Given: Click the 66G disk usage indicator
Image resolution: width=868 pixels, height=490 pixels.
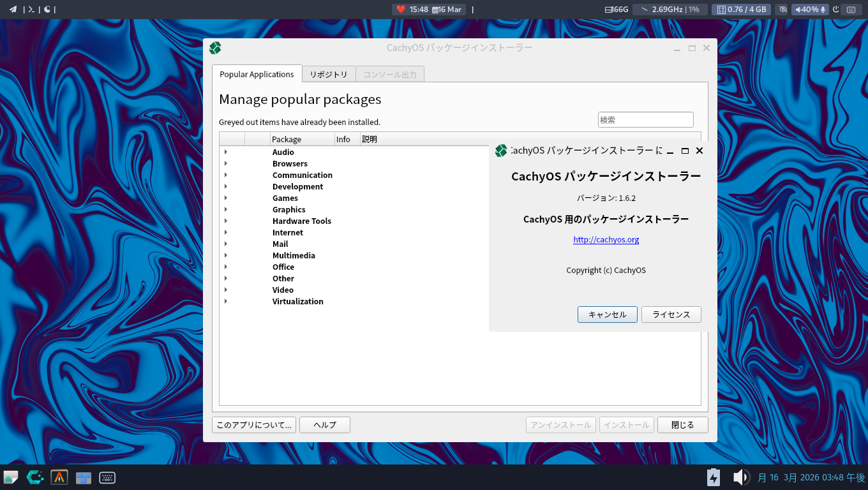Looking at the screenshot, I should 617,10.
